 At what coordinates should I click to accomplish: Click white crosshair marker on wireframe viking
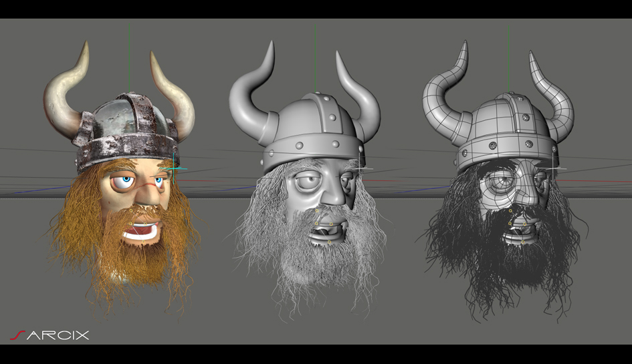point(553,168)
